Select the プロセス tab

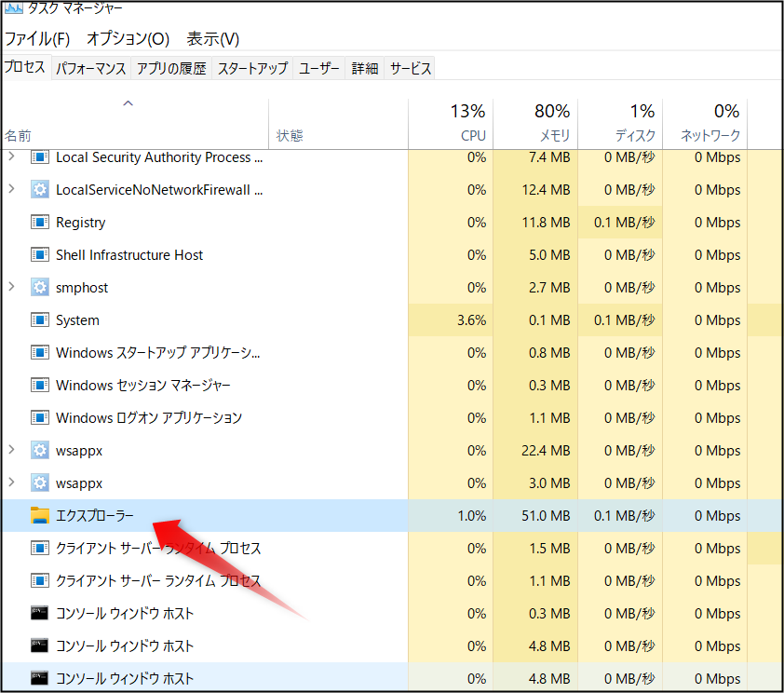[x=25, y=67]
